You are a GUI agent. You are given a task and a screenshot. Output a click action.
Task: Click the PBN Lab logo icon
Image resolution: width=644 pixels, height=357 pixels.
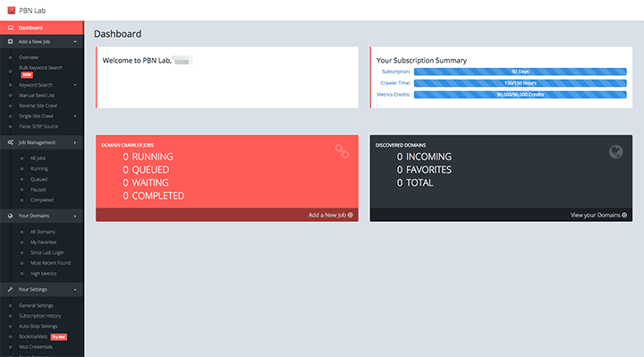[x=11, y=10]
